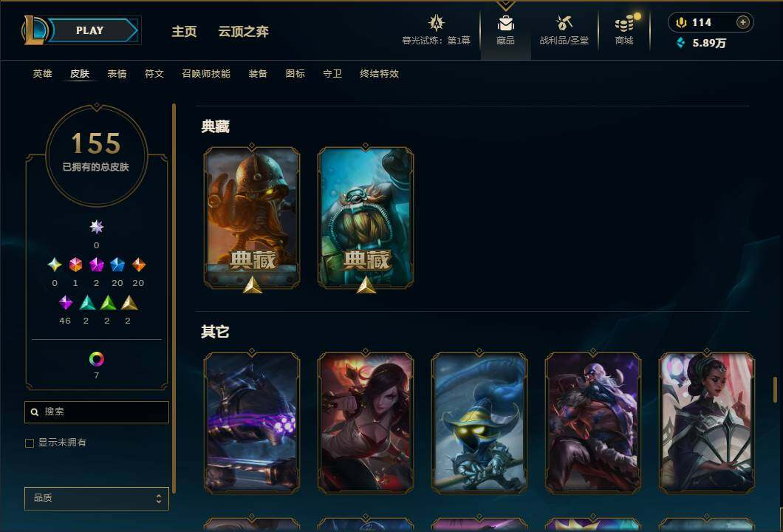The width and height of the screenshot is (783, 532).
Task: Click the 皮肤试炼 第1幕 emblem icon
Action: 436,23
